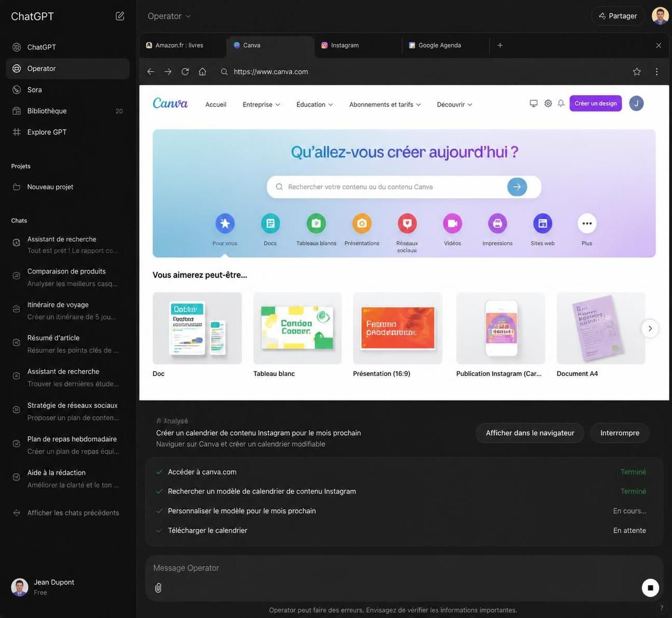Open the Doc template thumbnail
This screenshot has height=618, width=672.
tap(197, 328)
